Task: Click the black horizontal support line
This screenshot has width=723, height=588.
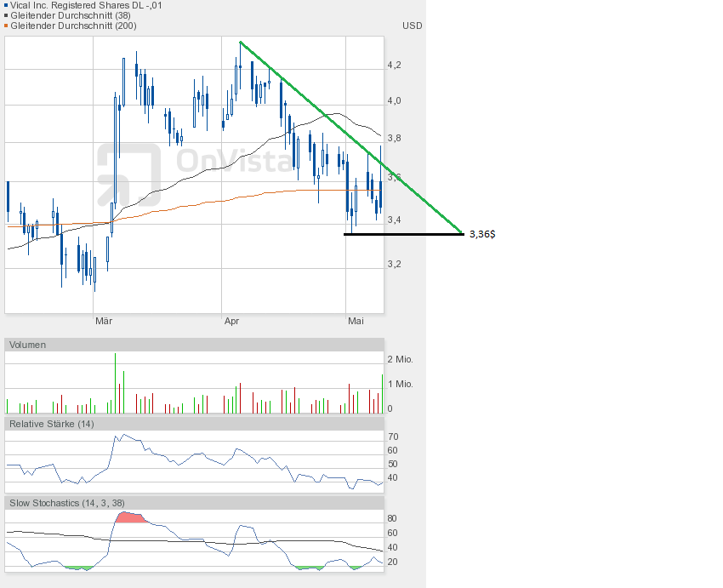Action: click(x=403, y=233)
